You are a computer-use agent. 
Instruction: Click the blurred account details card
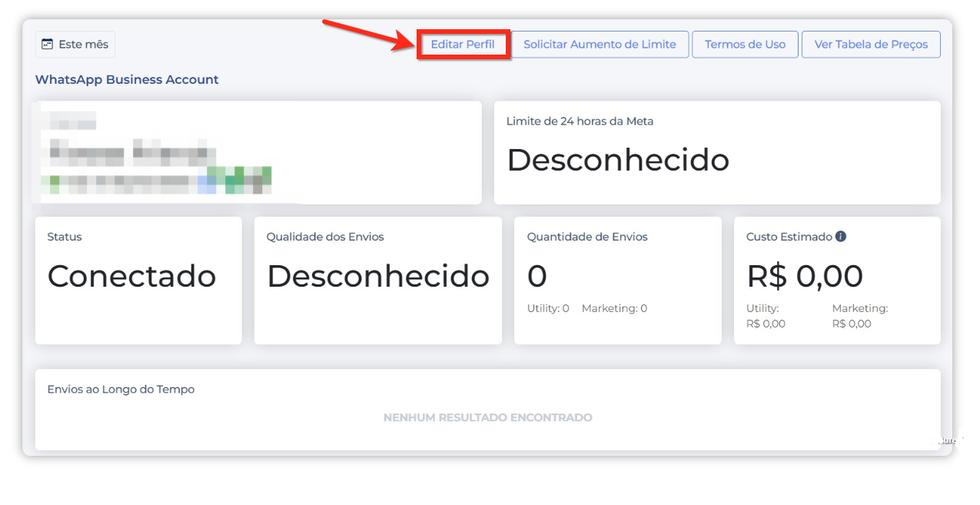tap(257, 153)
